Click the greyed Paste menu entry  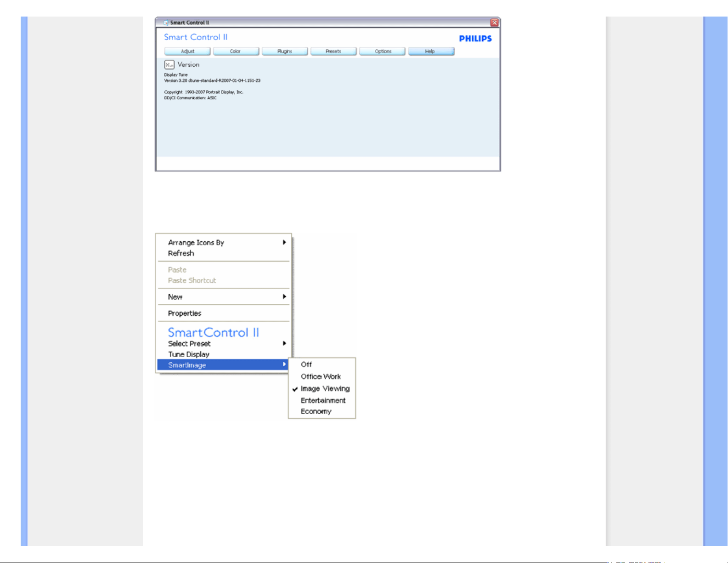point(224,270)
